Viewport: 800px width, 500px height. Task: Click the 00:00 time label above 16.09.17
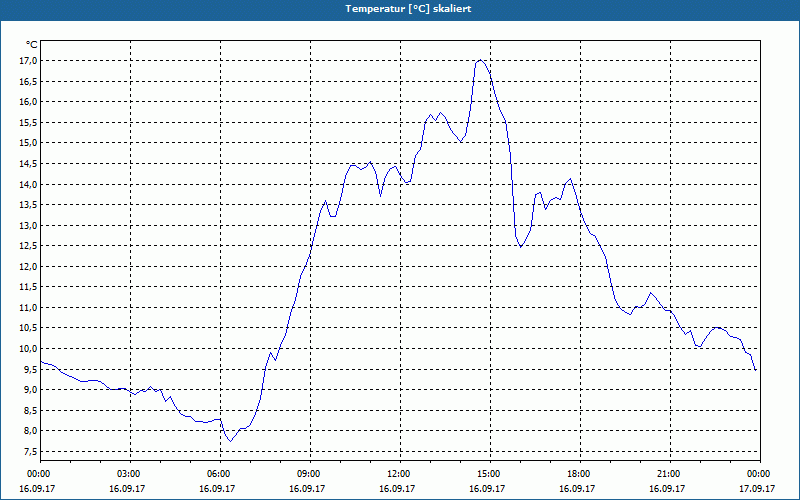[38, 474]
